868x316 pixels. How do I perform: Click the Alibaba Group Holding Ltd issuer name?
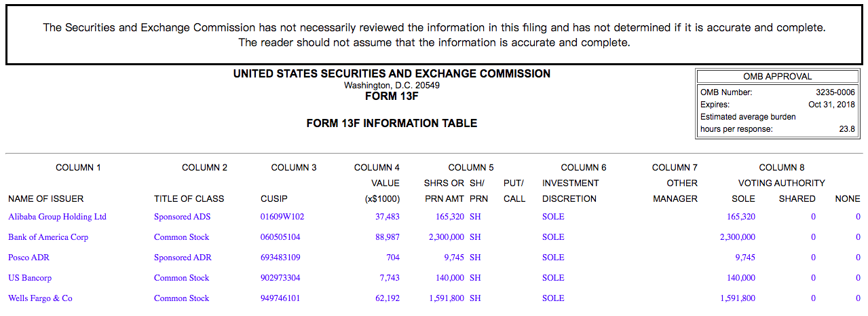click(x=57, y=217)
